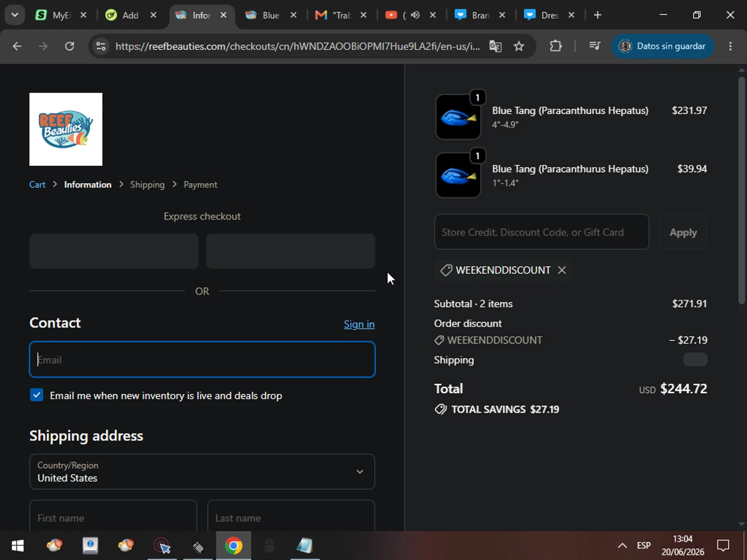This screenshot has width=747, height=560.
Task: Click the translate page icon
Action: 496,46
